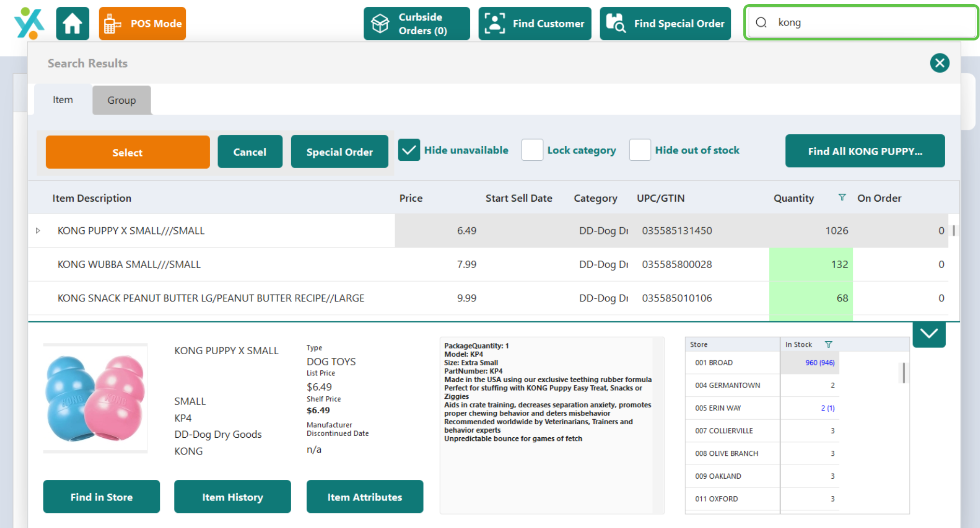Screen dimensions: 980x528
Task: Select the 009 OAKLAND store row
Action: point(762,476)
